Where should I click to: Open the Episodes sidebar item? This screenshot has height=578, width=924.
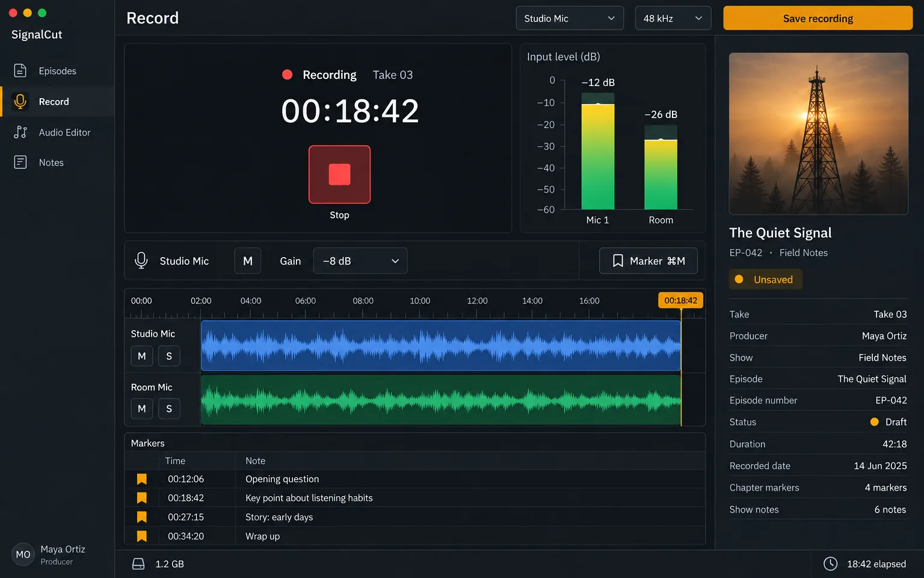pyautogui.click(x=57, y=71)
